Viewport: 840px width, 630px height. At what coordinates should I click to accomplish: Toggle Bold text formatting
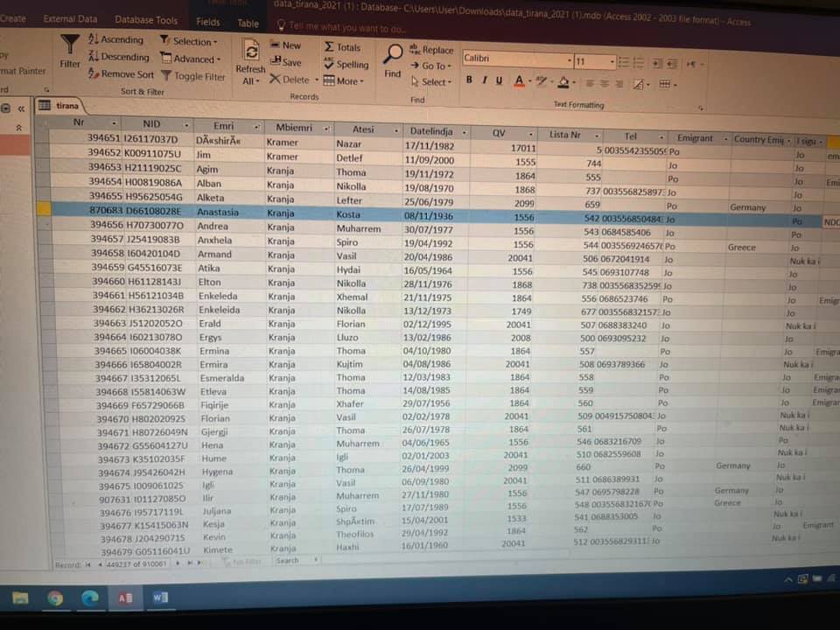[469, 80]
